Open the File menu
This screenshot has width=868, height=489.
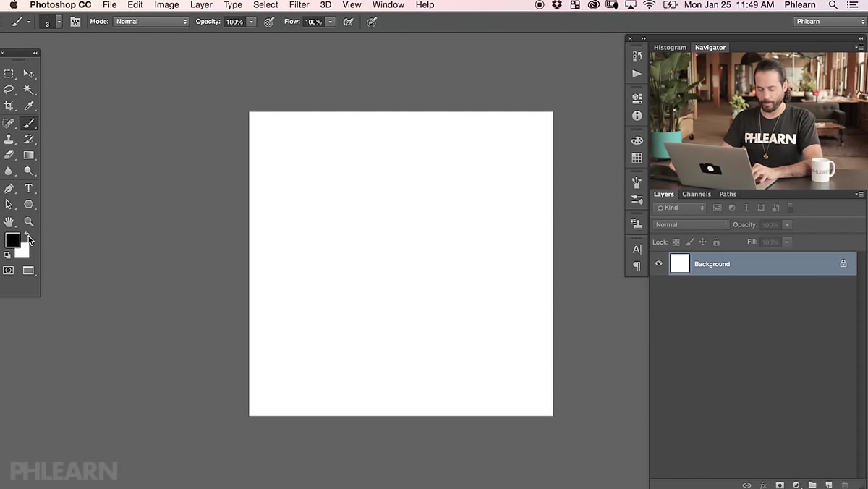point(109,5)
